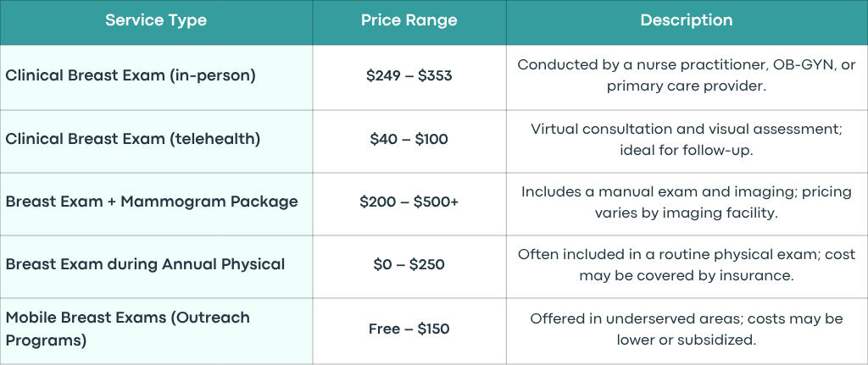This screenshot has width=868, height=365.
Task: Select the Breast Exam + Mammogram Package cell
Action: (x=156, y=204)
